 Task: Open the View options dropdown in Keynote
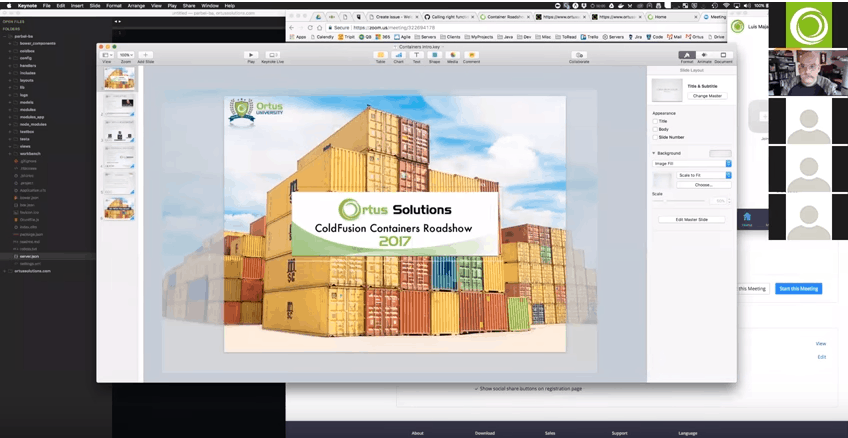tap(107, 55)
